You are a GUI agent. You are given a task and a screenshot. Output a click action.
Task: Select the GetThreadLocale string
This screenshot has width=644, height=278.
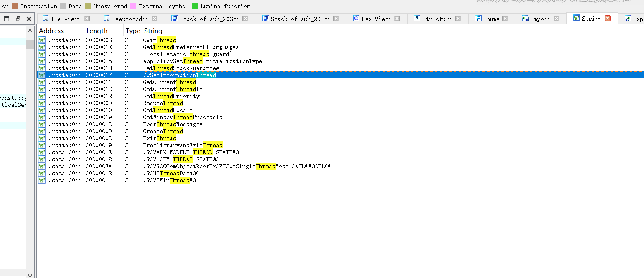coord(340,110)
